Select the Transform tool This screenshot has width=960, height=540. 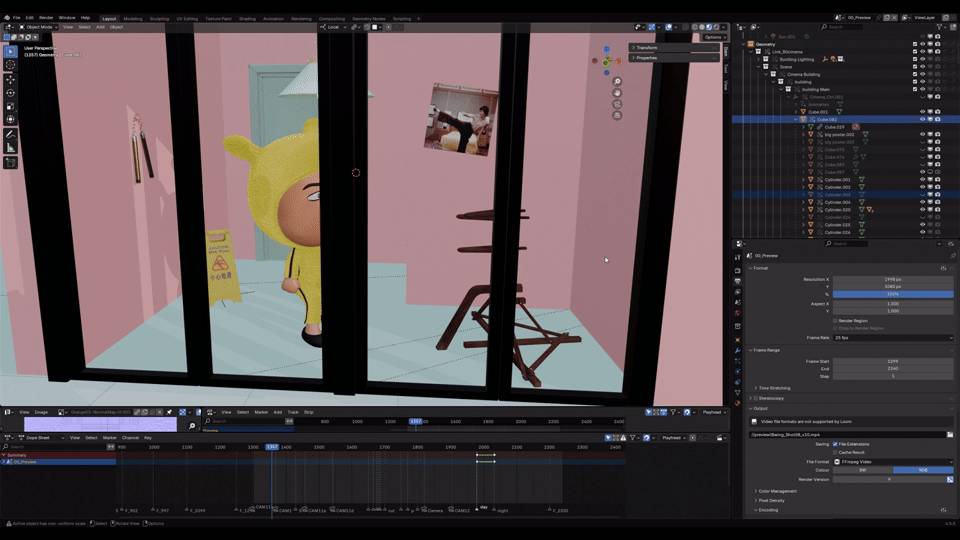tap(10, 120)
